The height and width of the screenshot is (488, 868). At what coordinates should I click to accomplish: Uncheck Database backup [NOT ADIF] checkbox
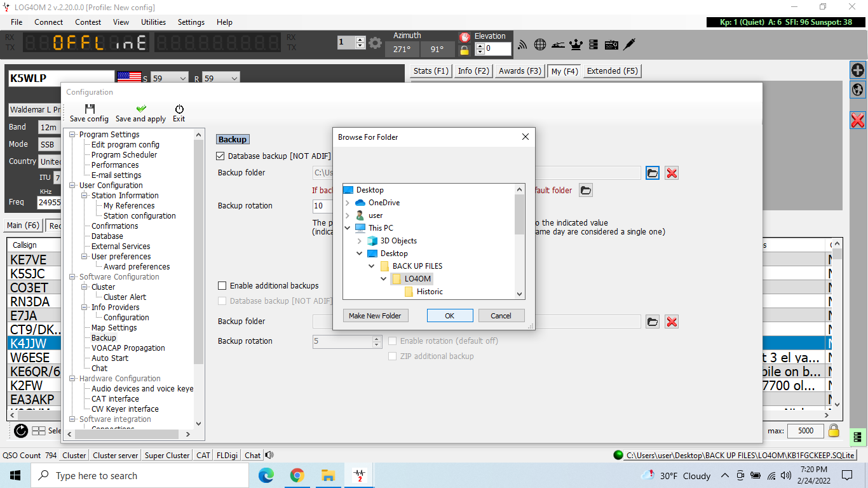pos(220,156)
